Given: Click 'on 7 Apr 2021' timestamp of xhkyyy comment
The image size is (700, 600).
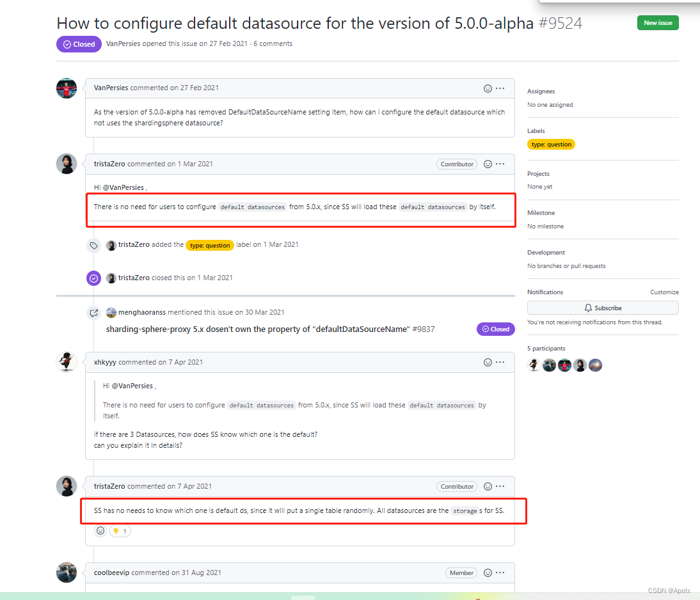Looking at the screenshot, I should [x=180, y=362].
